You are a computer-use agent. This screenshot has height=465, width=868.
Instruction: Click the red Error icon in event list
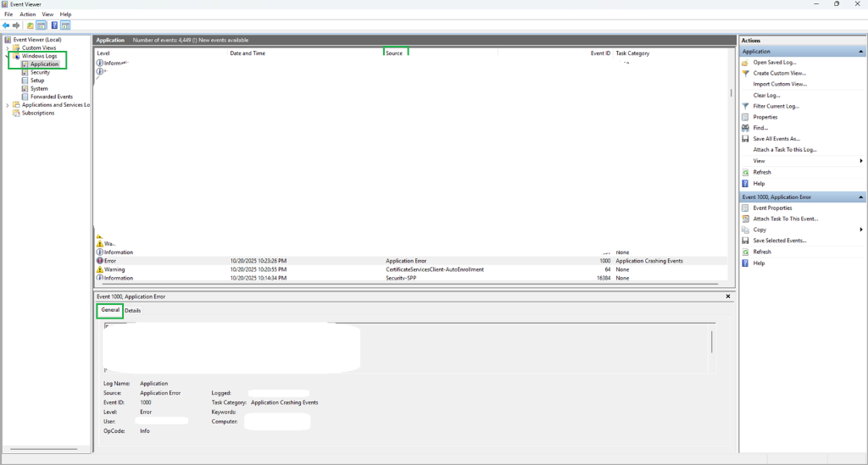click(x=100, y=260)
